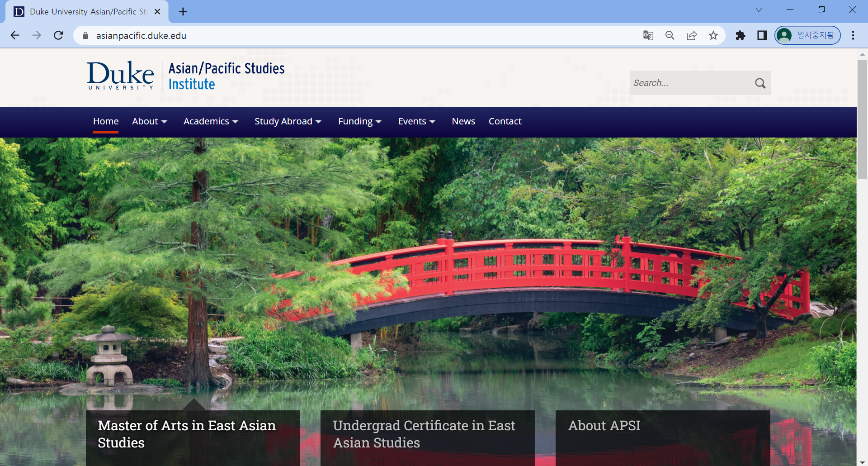
Task: Toggle the browser side panel
Action: (762, 35)
